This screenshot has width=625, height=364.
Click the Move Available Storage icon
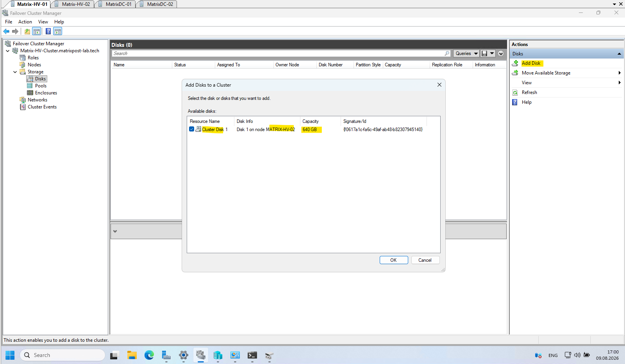(x=515, y=73)
